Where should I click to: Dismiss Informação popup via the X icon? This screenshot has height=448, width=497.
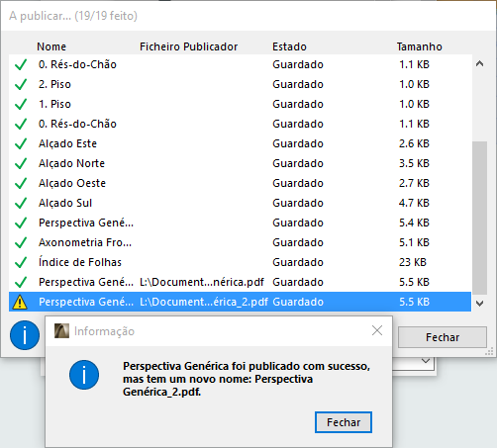pos(377,330)
